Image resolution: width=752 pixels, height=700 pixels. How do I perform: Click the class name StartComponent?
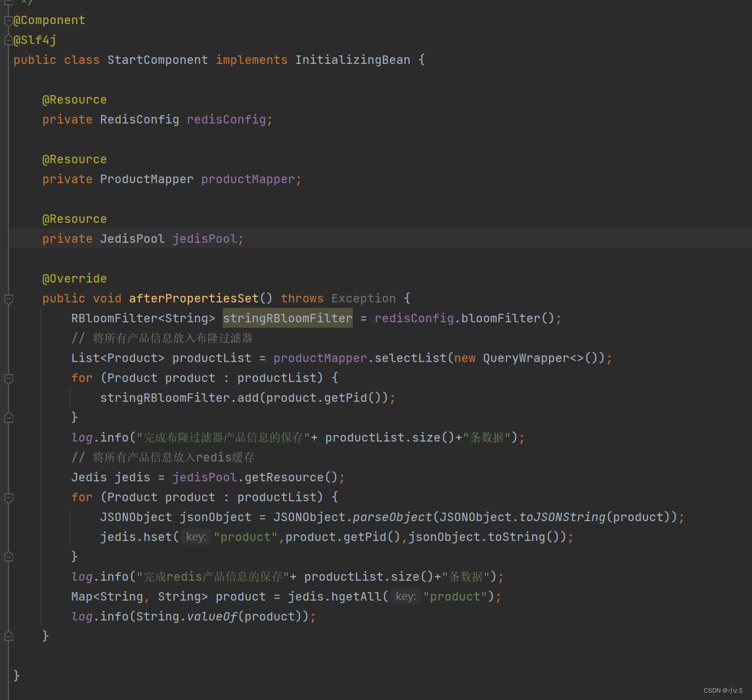158,60
